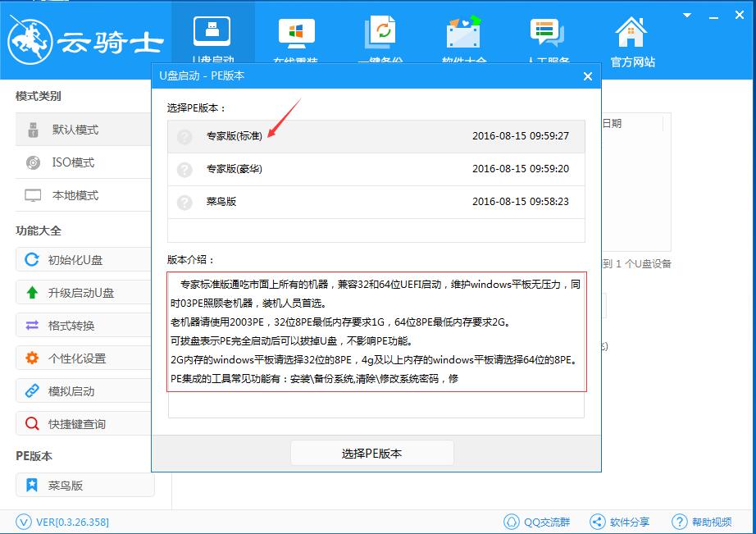Viewport: 756px width, 534px height.
Task: Open the software collection icon
Action: (x=463, y=32)
